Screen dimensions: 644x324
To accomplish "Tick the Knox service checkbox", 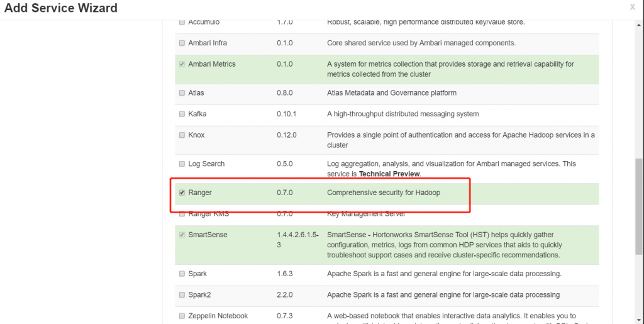I will coord(182,135).
